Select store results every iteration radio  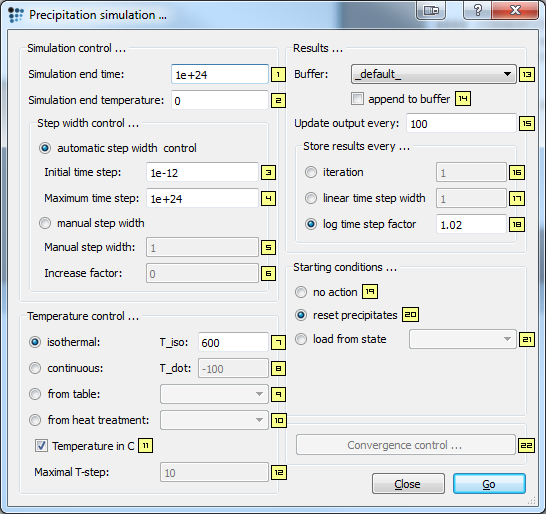311,172
